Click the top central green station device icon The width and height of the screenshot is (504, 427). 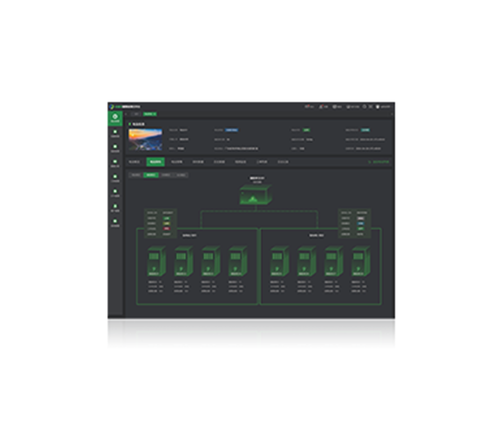(256, 194)
